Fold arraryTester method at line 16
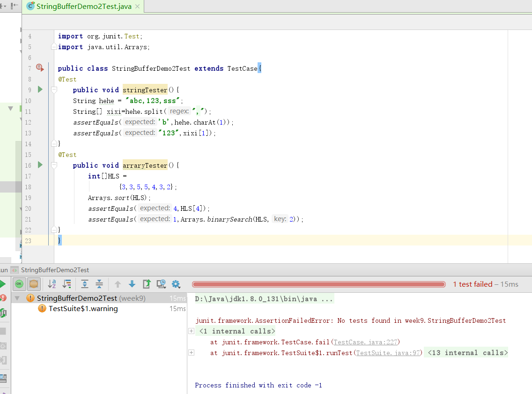Image resolution: width=532 pixels, height=394 pixels. click(53, 165)
